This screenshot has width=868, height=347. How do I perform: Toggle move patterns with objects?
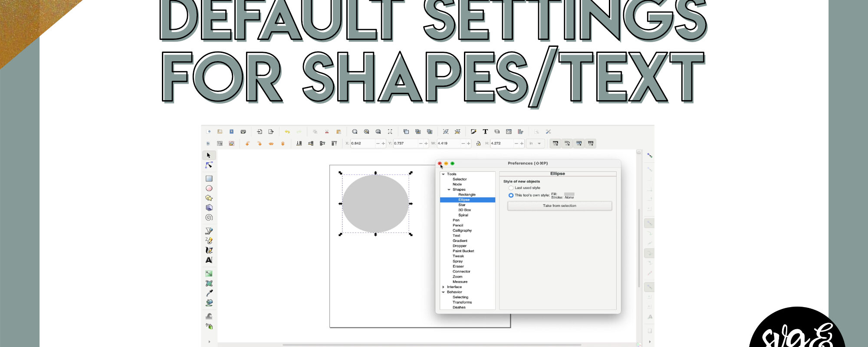590,143
